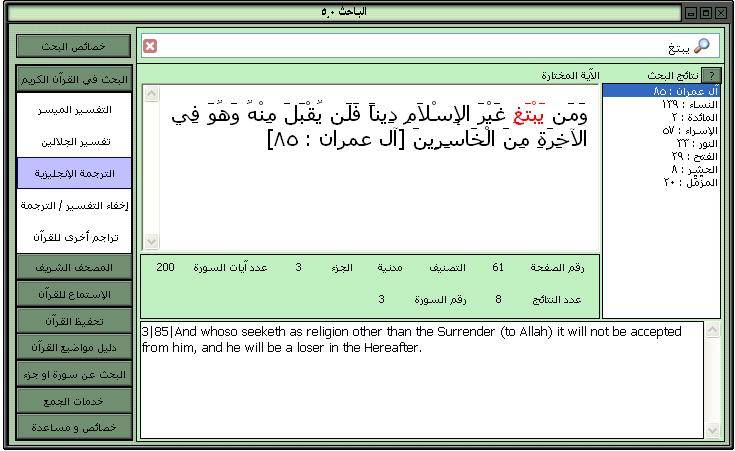
Task: Select الترجمة الإنجليزية option
Action: pos(74,173)
